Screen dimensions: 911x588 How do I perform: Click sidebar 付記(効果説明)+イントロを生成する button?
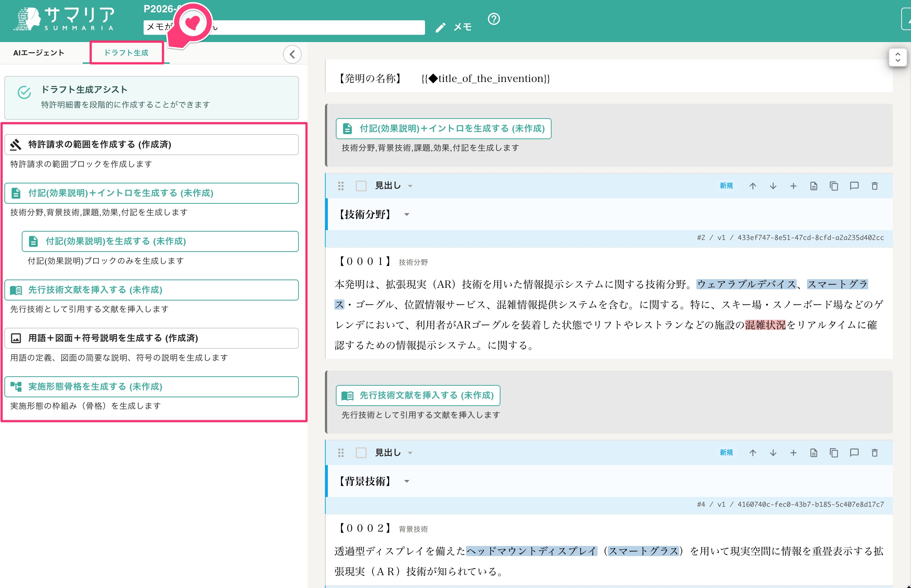151,193
